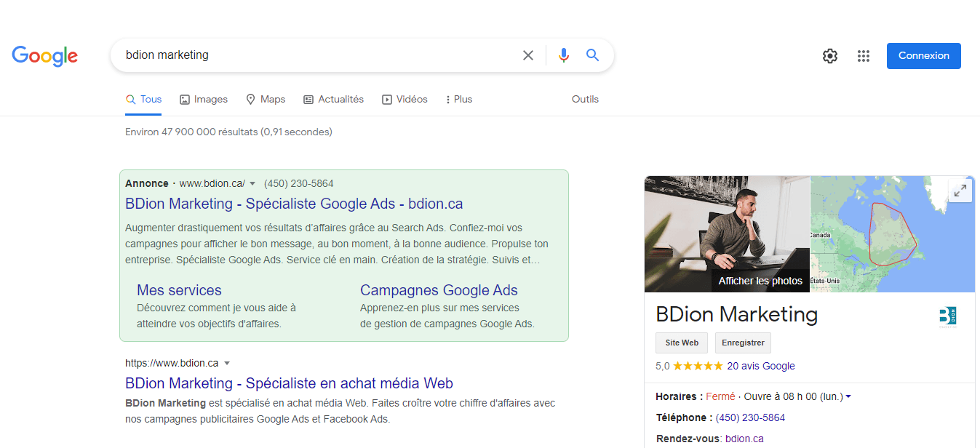Switch to the Images search tab

click(x=203, y=99)
